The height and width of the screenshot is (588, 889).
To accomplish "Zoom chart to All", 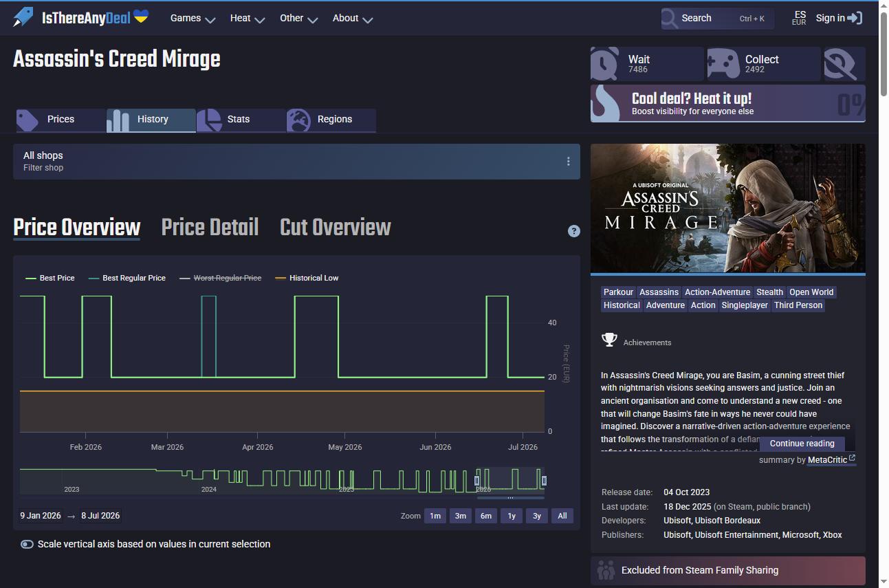I will (562, 516).
